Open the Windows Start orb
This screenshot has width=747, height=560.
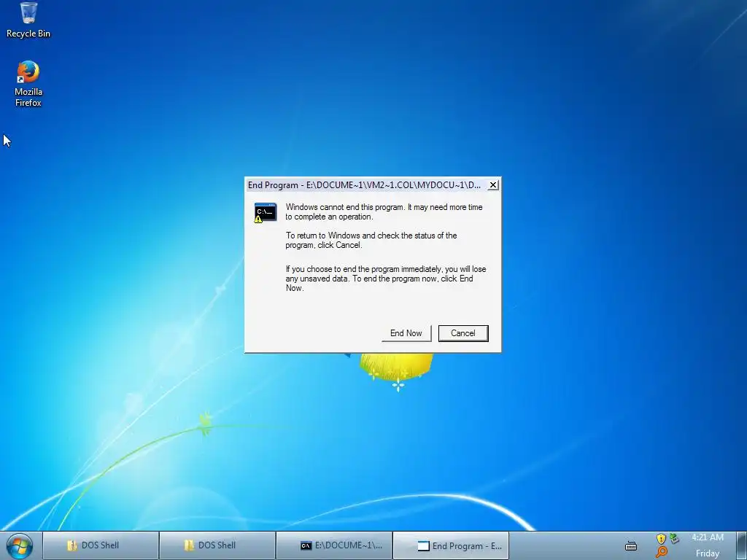coord(20,545)
